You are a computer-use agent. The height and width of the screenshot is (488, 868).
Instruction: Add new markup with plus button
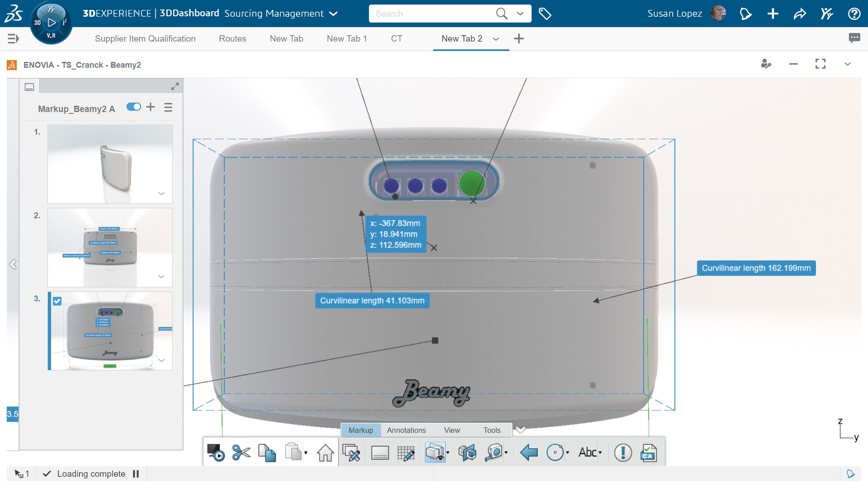151,107
